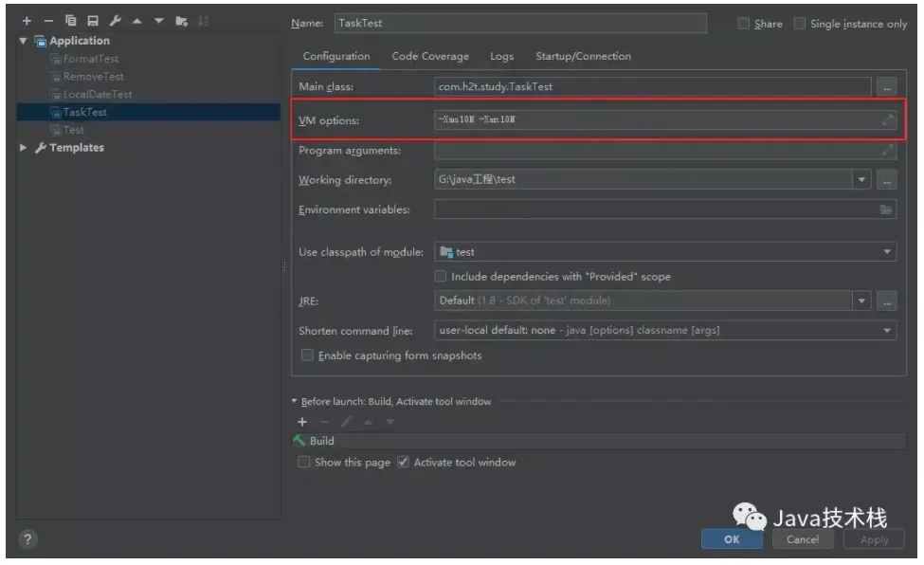Click the help question mark icon
Viewport: 924px width, 565px height.
pyautogui.click(x=27, y=539)
